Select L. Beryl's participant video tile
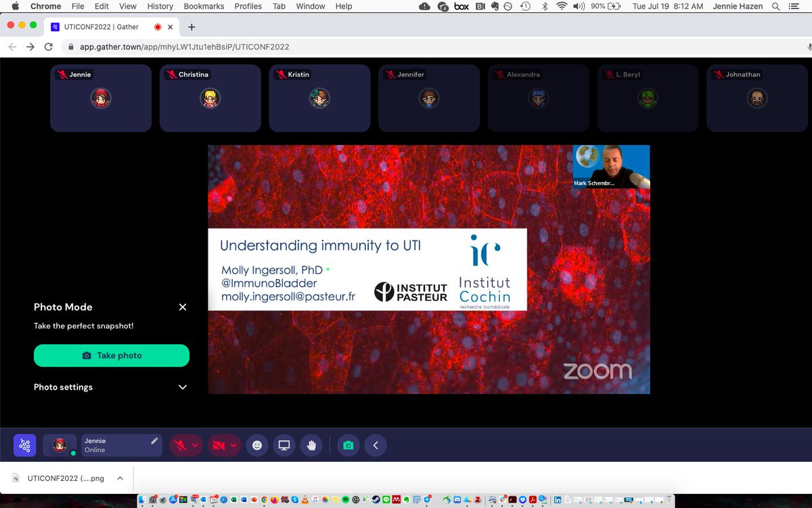This screenshot has height=508, width=812. (648, 98)
